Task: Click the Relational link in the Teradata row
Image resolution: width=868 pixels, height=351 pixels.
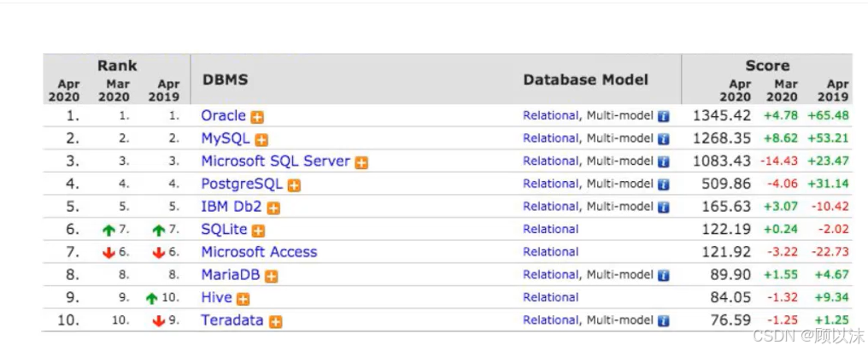Action: click(x=550, y=320)
